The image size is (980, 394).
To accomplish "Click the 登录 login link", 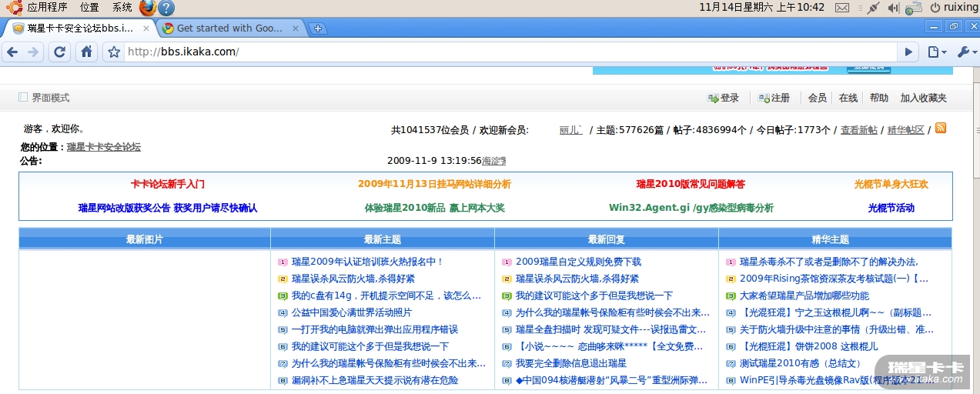I will tap(723, 98).
